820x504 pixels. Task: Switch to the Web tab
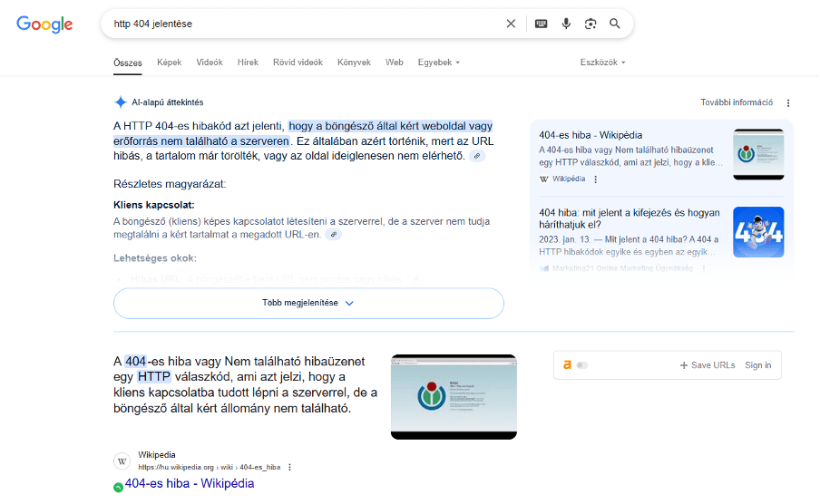point(395,63)
